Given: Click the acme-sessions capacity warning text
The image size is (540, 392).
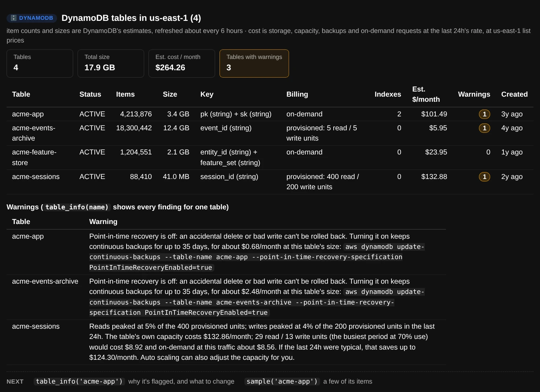Looking at the screenshot, I should coord(262,342).
